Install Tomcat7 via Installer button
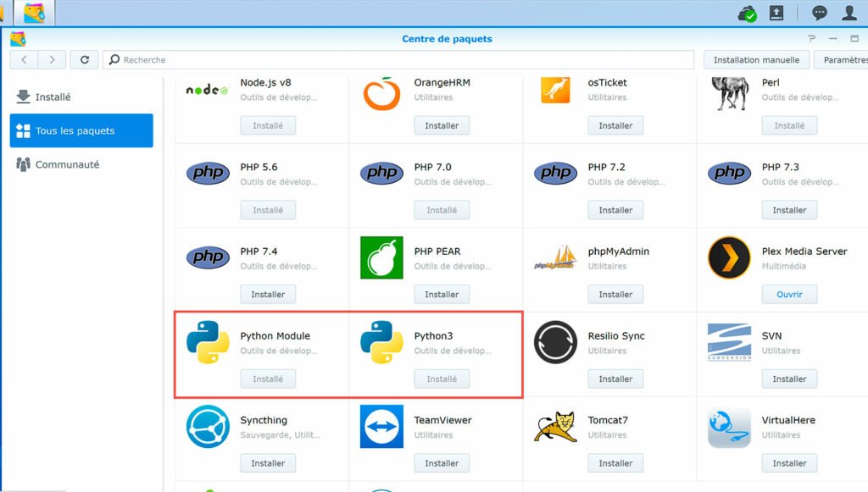Image resolution: width=868 pixels, height=492 pixels. click(x=615, y=463)
